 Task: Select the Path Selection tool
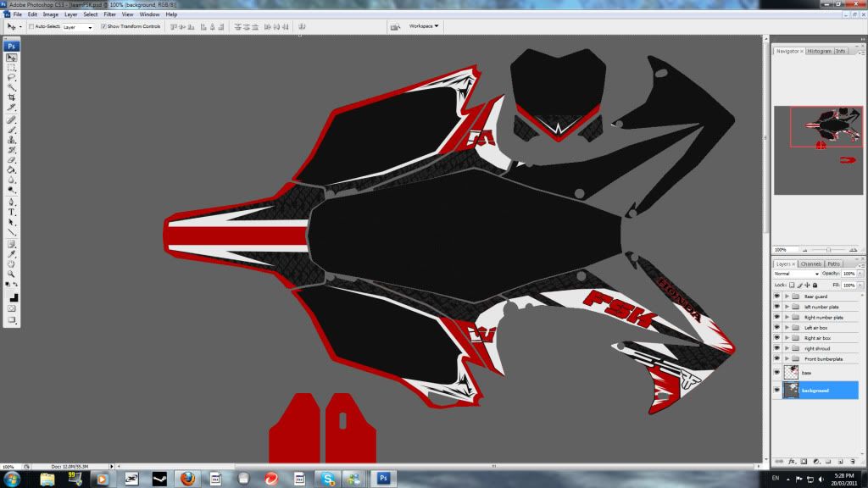(12, 223)
